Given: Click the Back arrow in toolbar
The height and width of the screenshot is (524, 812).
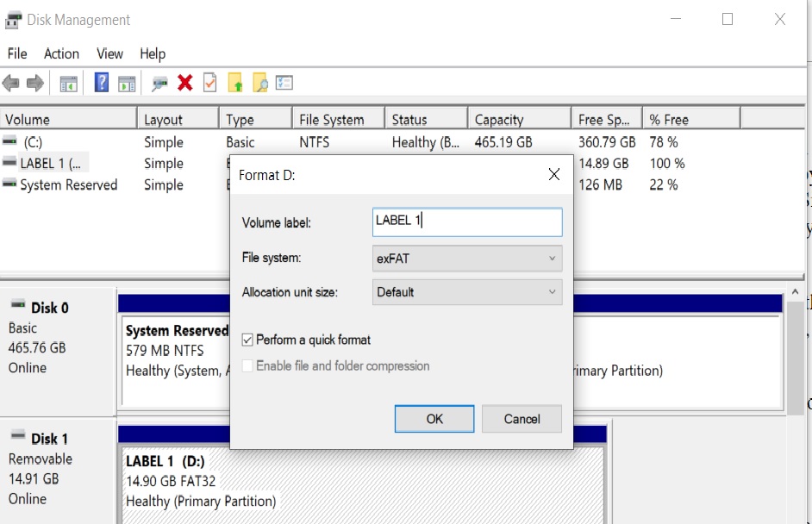Looking at the screenshot, I should pyautogui.click(x=11, y=83).
